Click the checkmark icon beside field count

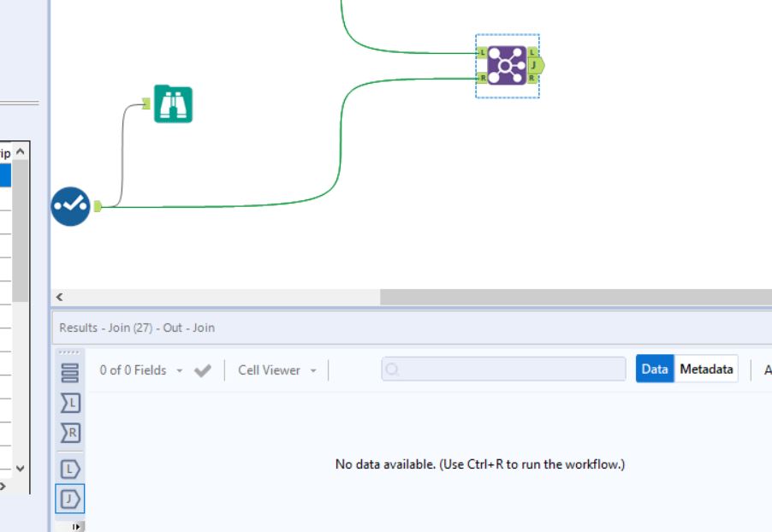coord(203,370)
